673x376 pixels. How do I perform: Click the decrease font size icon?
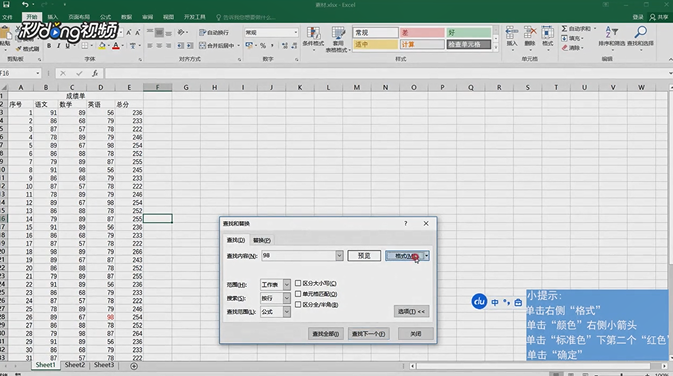coord(137,33)
